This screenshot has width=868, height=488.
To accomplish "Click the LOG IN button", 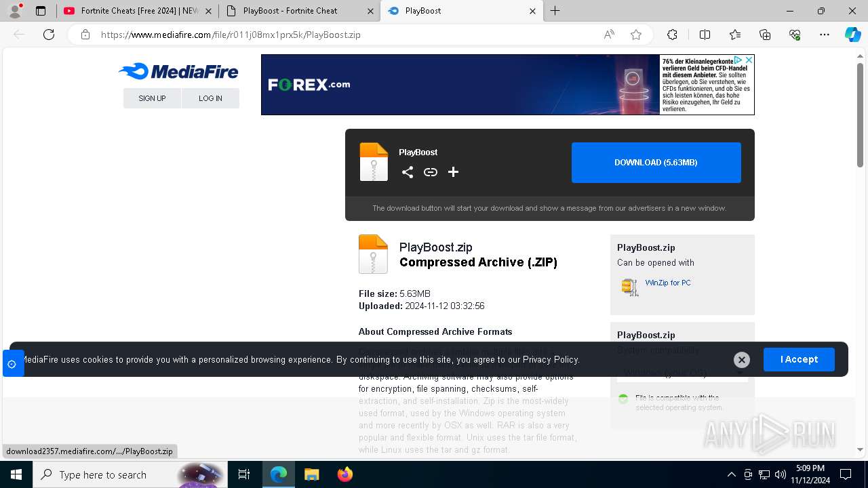I will click(x=210, y=98).
